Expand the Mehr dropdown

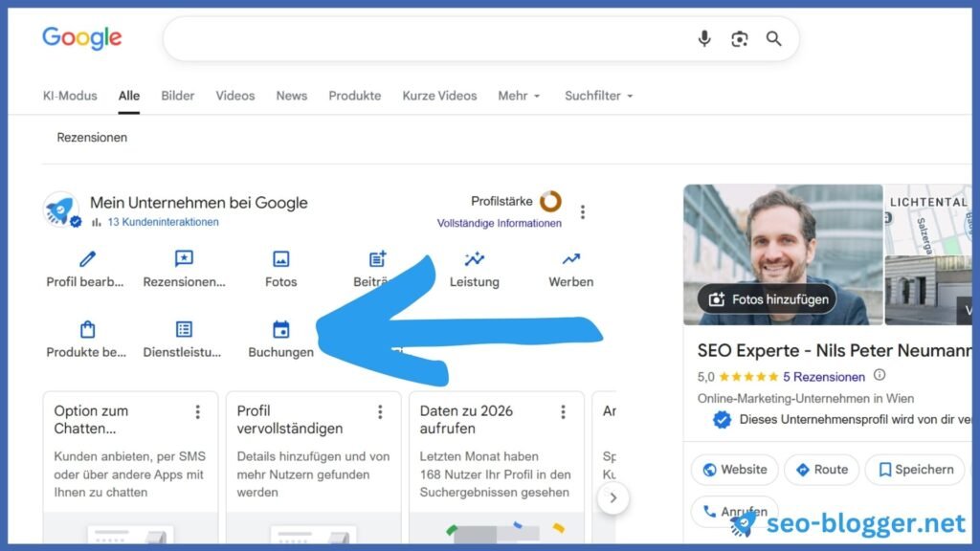[x=519, y=96]
